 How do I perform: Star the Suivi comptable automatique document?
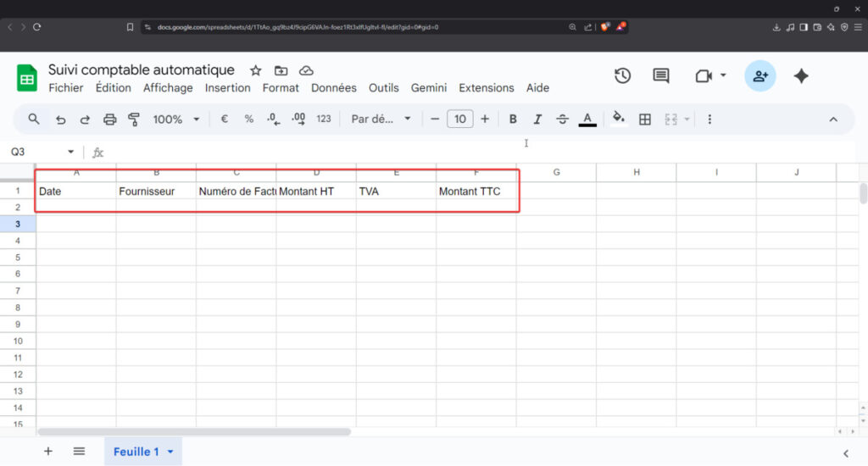pyautogui.click(x=255, y=70)
